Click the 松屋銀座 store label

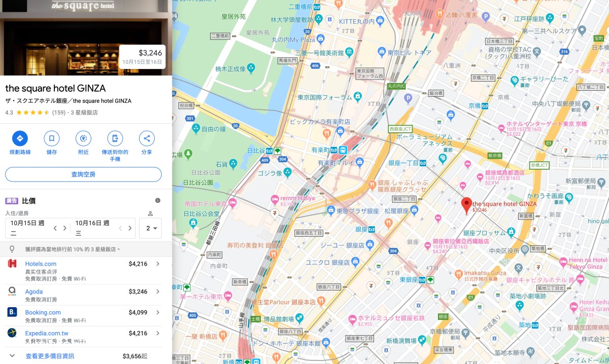coord(397,211)
